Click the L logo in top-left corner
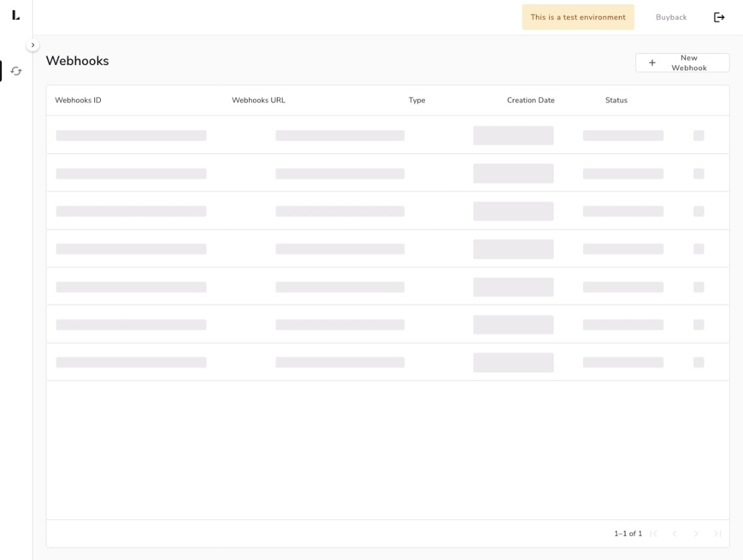The width and height of the screenshot is (743, 560). pyautogui.click(x=16, y=16)
